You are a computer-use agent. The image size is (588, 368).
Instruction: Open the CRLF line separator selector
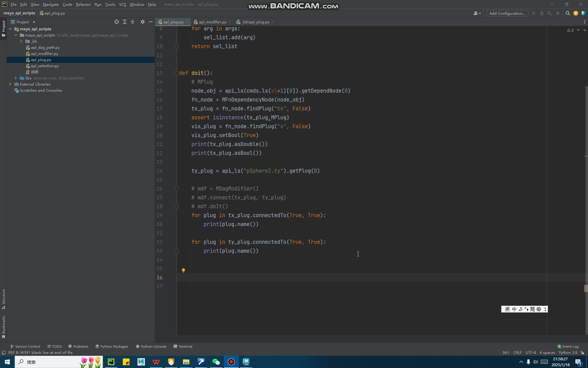pyautogui.click(x=517, y=353)
